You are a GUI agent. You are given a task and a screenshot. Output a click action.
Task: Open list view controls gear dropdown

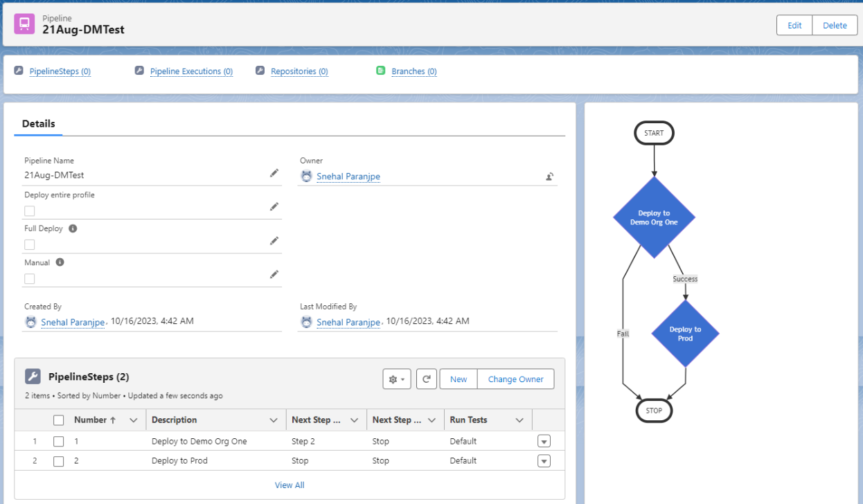point(397,379)
